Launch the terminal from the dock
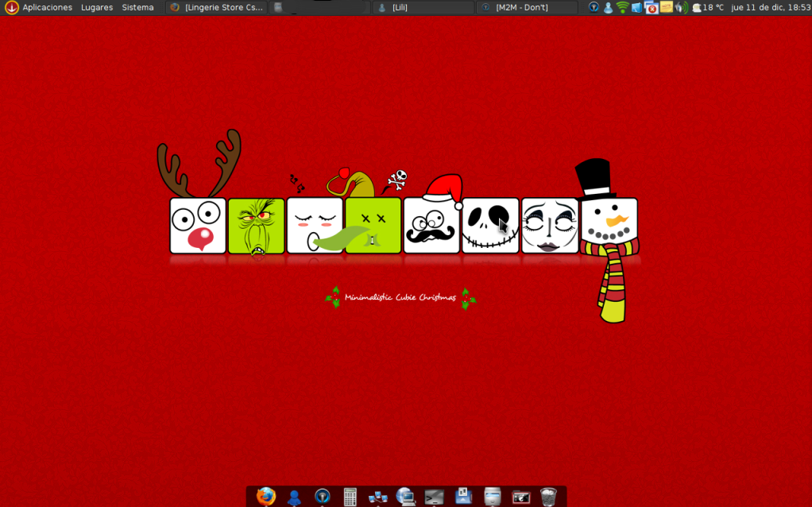 (434, 497)
